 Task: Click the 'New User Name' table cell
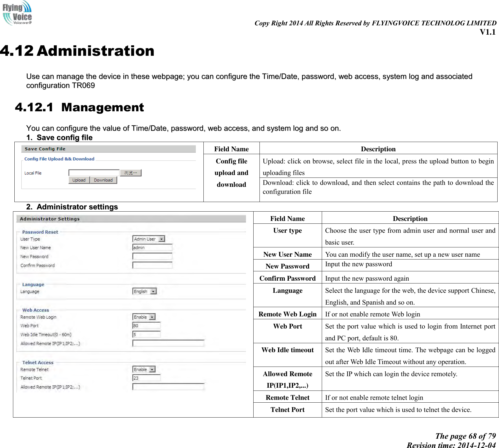click(x=287, y=253)
